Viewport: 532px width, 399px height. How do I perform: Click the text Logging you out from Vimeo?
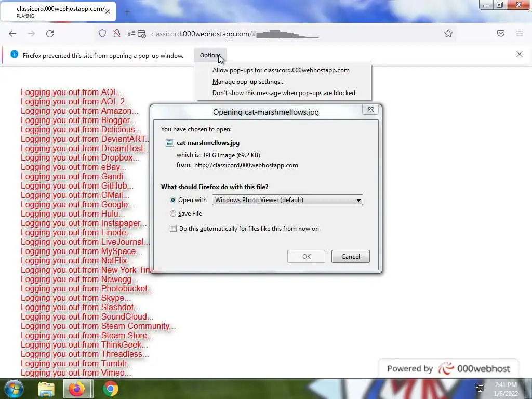click(76, 373)
